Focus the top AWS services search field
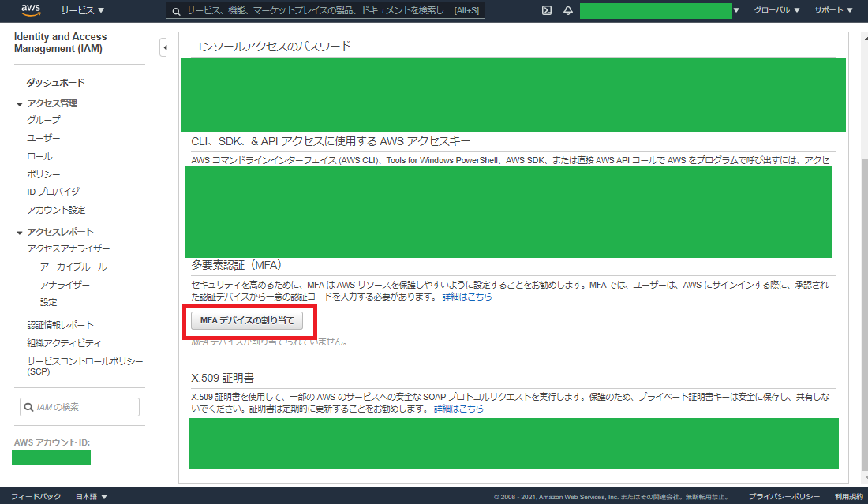868x504 pixels. (325, 10)
